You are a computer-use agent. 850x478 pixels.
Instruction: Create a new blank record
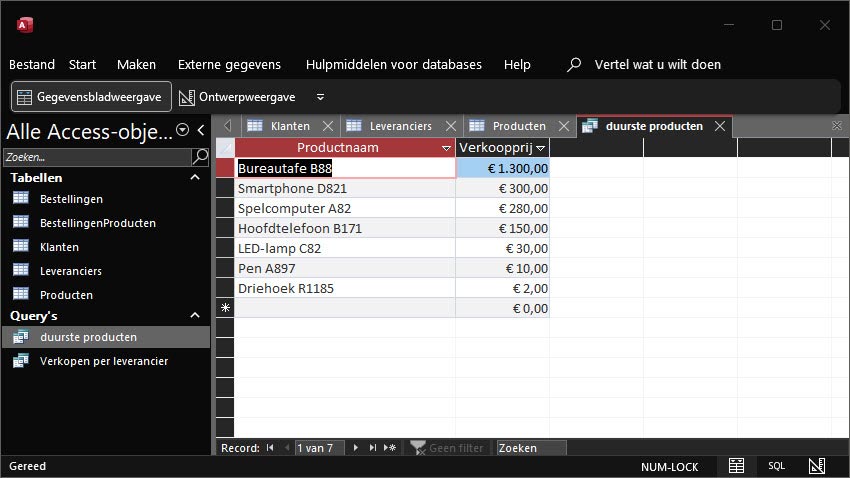pos(390,448)
